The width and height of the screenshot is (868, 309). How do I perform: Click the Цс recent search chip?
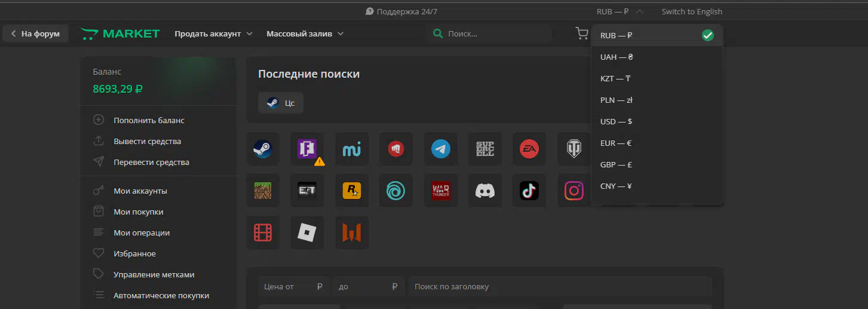tap(281, 103)
